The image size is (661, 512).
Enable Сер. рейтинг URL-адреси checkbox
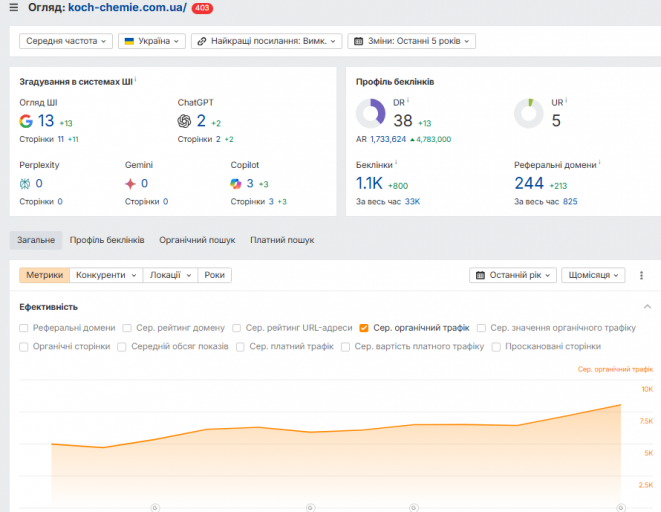coord(236,328)
